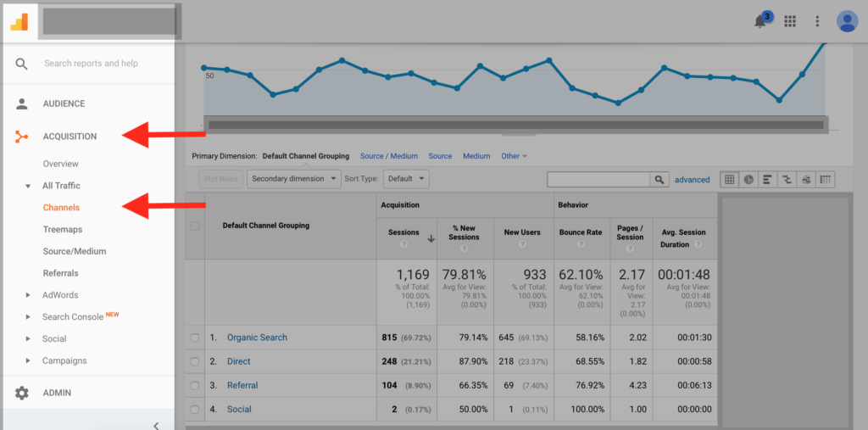
Task: Open the Secondary dimension dropdown
Action: coord(292,179)
